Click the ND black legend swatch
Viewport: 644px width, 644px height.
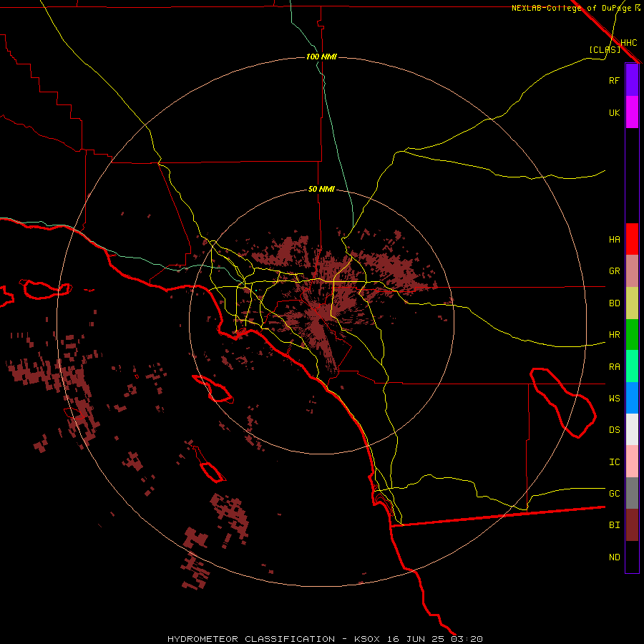pyautogui.click(x=632, y=557)
